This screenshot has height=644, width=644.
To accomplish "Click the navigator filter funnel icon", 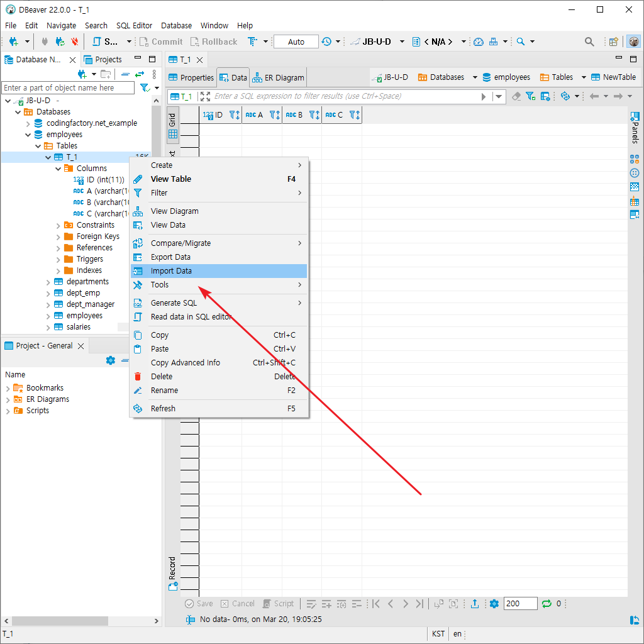I will [x=145, y=88].
